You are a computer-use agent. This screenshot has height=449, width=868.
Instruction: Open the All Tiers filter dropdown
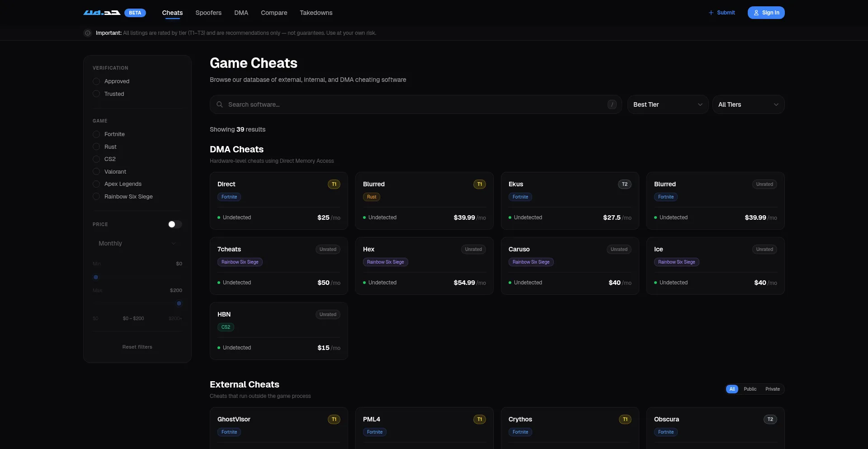tap(749, 104)
